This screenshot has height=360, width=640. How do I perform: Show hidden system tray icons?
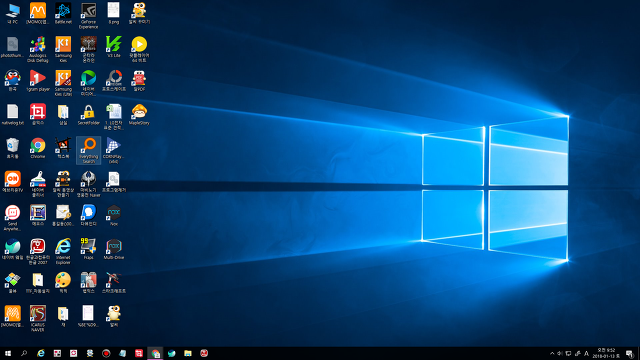[552, 353]
